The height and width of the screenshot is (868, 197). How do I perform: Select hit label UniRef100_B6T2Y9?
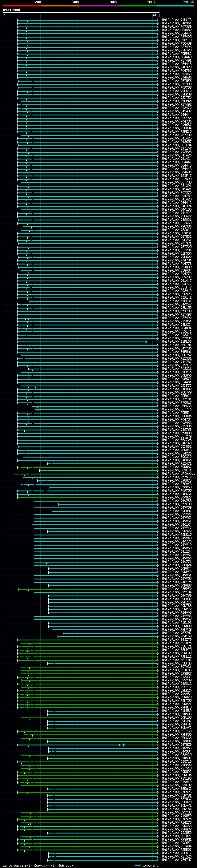pyautogui.click(x=177, y=436)
